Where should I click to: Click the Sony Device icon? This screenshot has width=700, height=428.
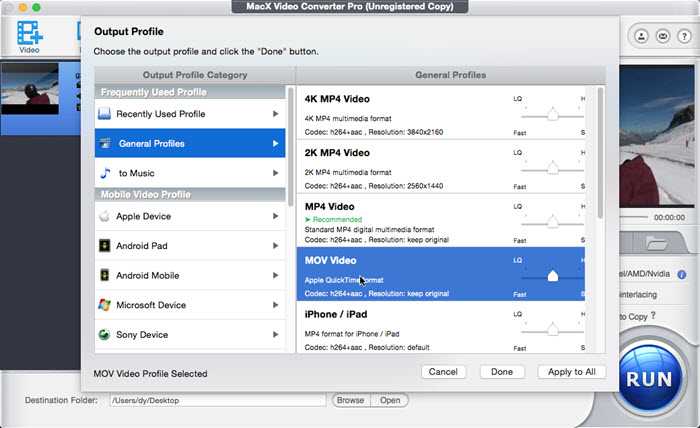point(104,334)
